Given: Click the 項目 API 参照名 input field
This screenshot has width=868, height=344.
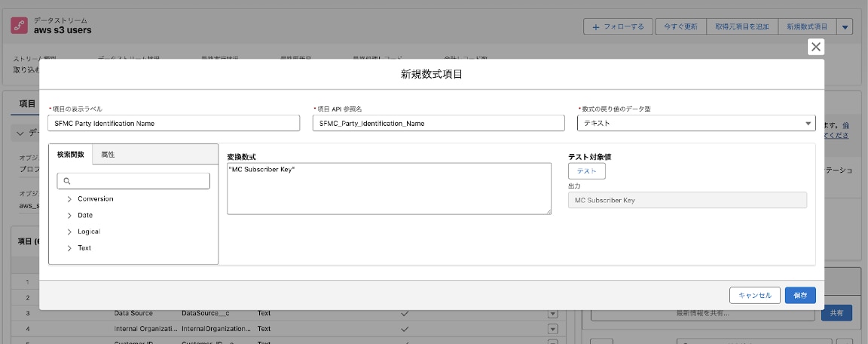Looking at the screenshot, I should (438, 123).
